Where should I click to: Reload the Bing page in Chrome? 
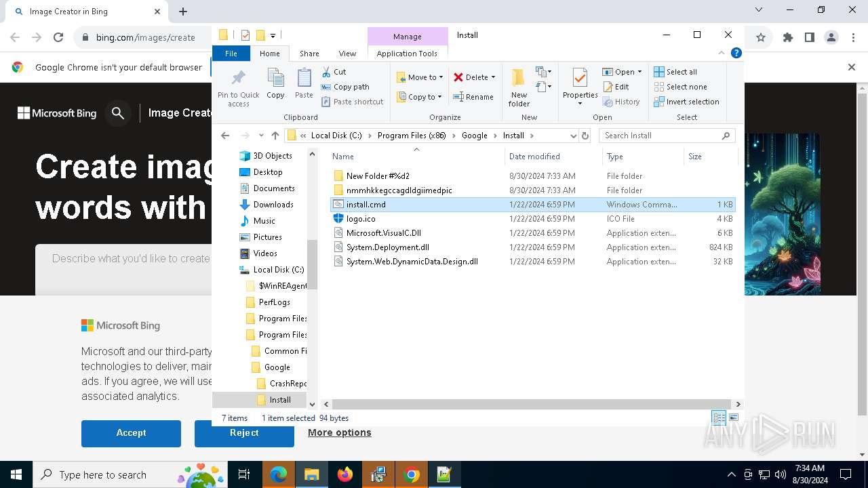(x=58, y=37)
